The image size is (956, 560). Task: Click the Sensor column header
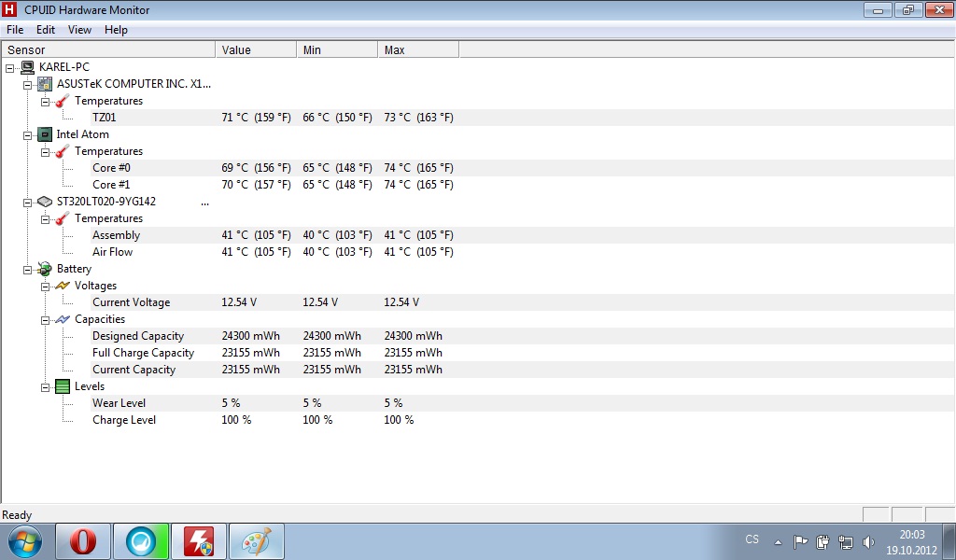coord(108,50)
